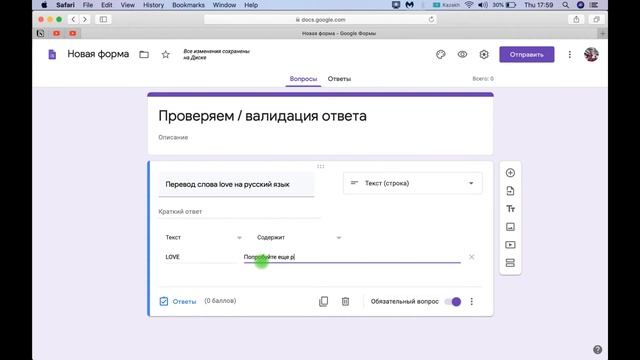The height and width of the screenshot is (360, 640).
Task: Reload the page icon
Action: point(431,19)
